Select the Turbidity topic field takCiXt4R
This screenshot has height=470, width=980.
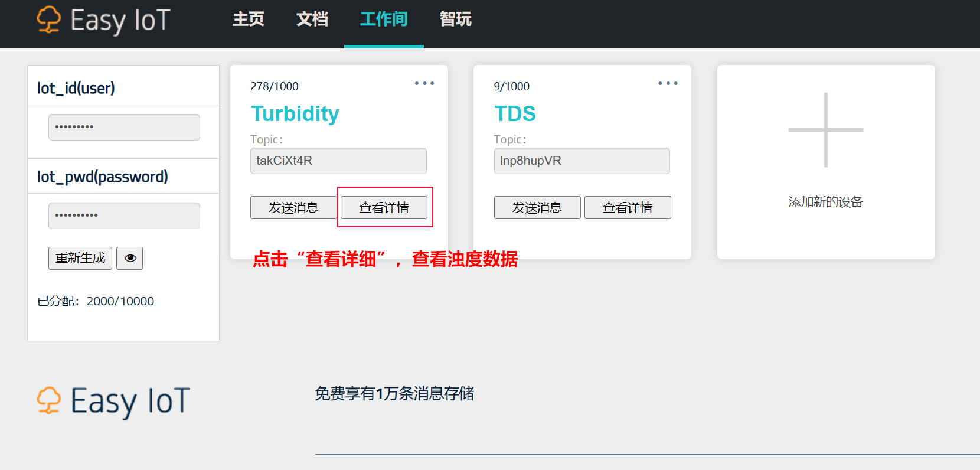338,161
